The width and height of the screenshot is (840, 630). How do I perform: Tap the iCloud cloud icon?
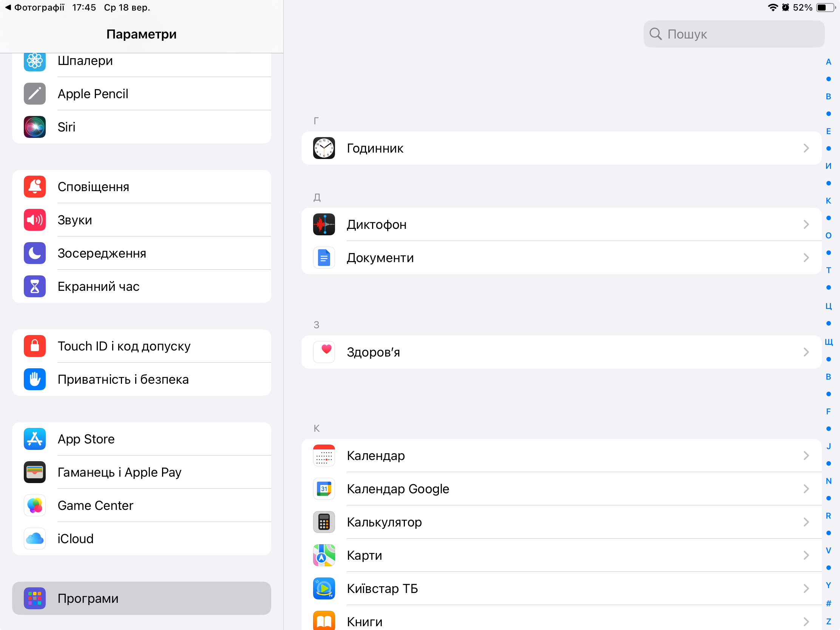[34, 539]
